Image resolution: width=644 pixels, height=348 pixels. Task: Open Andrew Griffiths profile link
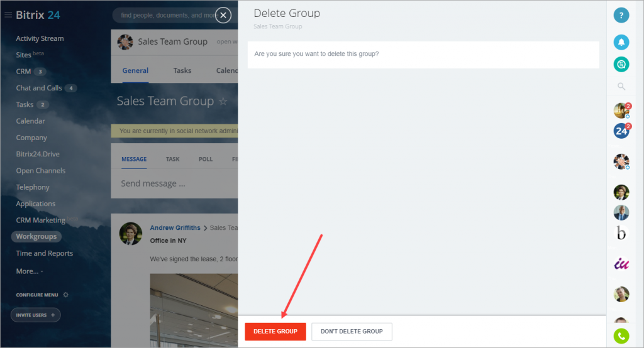(175, 228)
